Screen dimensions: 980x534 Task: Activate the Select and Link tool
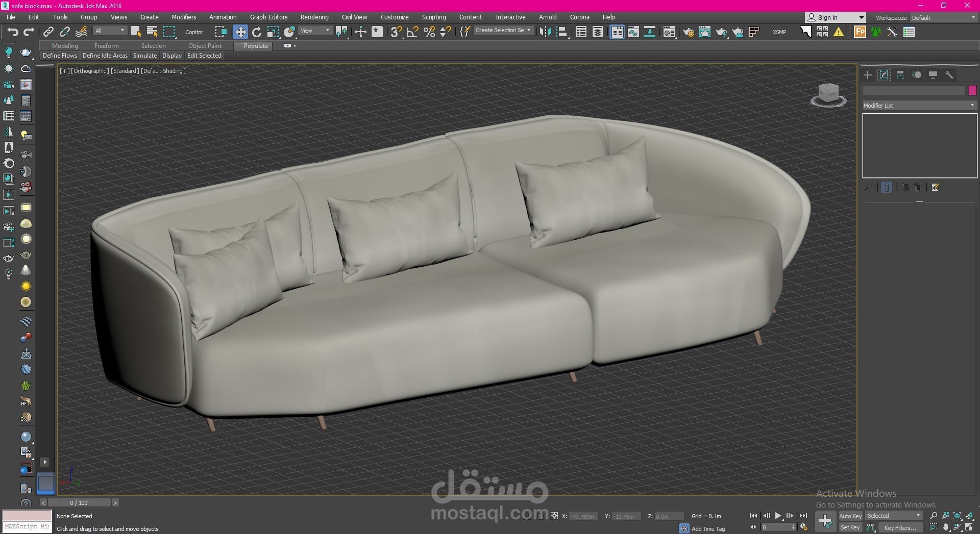pos(48,32)
